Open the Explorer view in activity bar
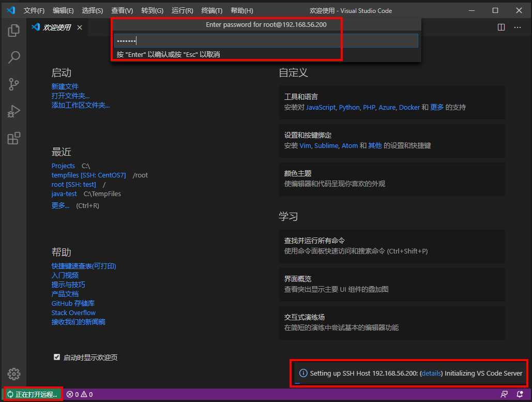This screenshot has height=402, width=532. point(13,31)
